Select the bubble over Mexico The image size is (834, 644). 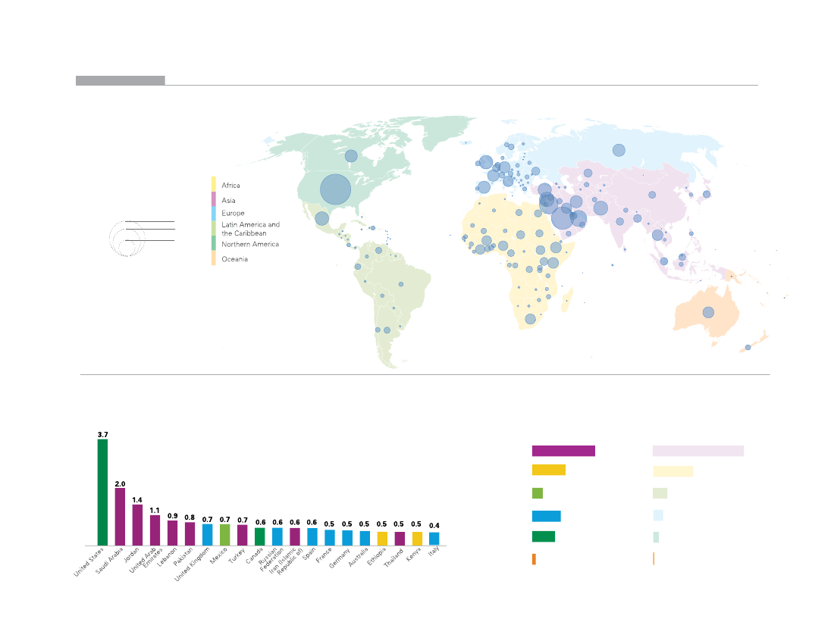pos(321,218)
